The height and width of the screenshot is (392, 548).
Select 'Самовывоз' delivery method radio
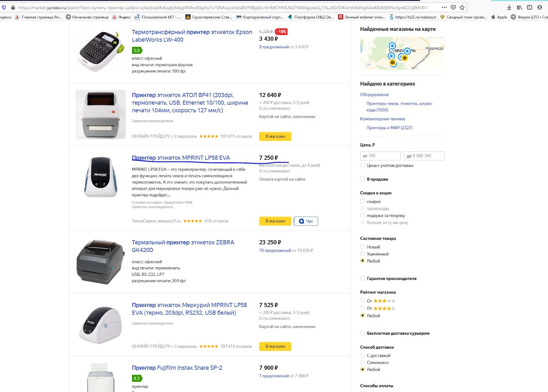pyautogui.click(x=362, y=362)
